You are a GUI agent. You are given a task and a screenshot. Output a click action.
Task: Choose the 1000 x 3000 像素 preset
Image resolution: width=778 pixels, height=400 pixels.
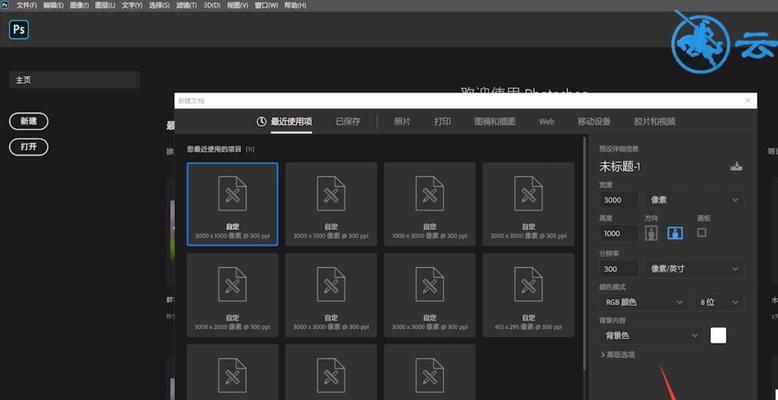click(430, 204)
